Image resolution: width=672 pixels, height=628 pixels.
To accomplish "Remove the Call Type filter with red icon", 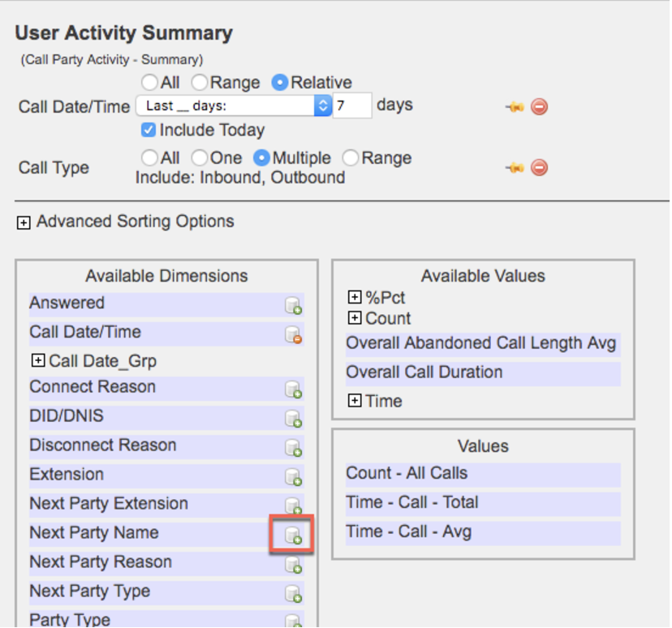I will coord(539,168).
